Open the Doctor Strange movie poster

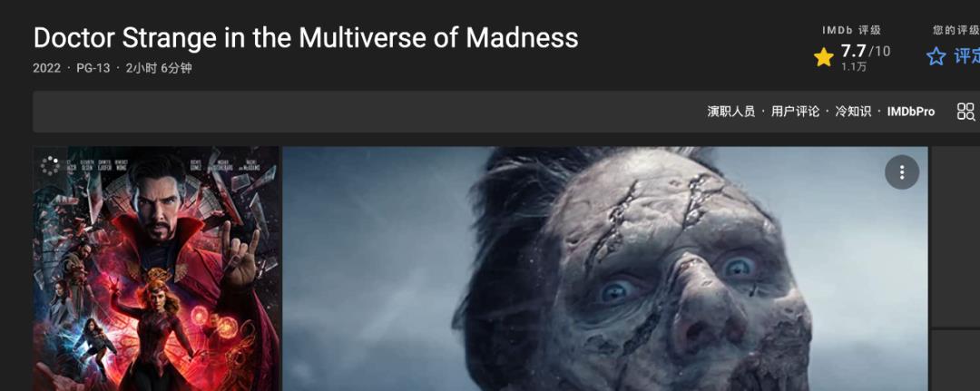[x=156, y=269]
